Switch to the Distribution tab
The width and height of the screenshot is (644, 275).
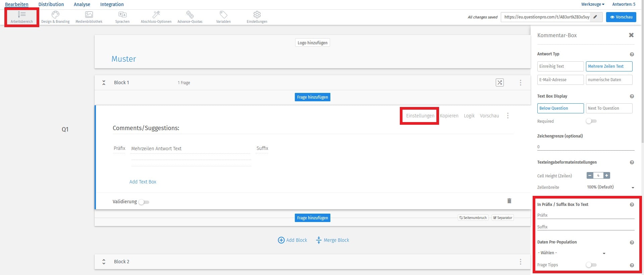[51, 4]
